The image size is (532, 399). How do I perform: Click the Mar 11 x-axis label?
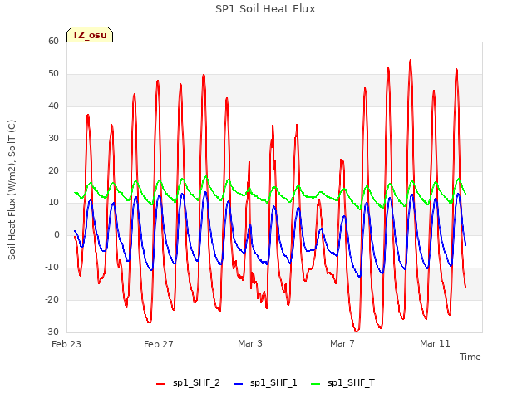pyautogui.click(x=435, y=343)
